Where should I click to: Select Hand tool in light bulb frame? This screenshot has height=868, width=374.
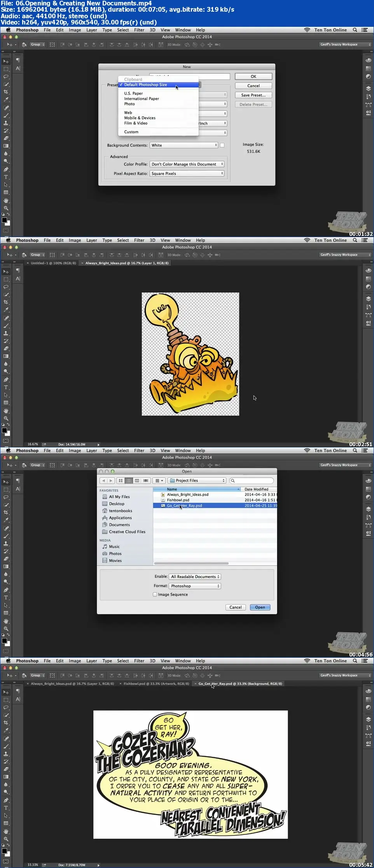[6, 411]
